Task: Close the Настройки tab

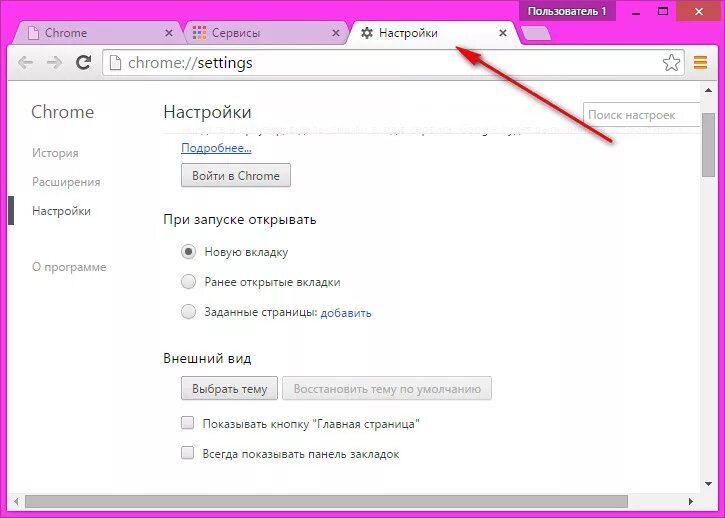Action: click(503, 33)
